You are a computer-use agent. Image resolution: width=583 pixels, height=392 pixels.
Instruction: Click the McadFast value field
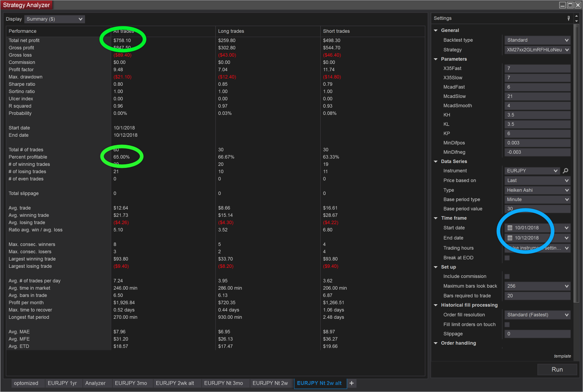tap(538, 87)
